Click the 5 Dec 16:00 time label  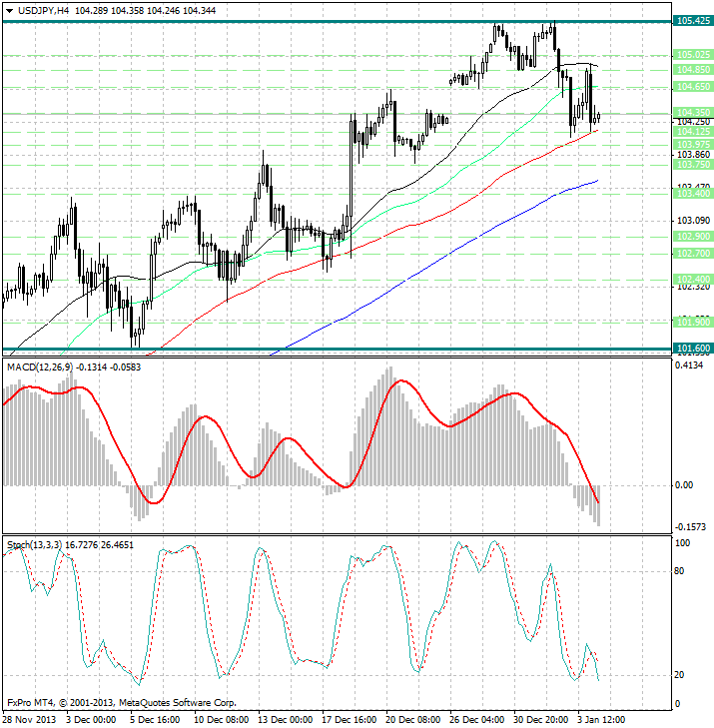pos(155,720)
